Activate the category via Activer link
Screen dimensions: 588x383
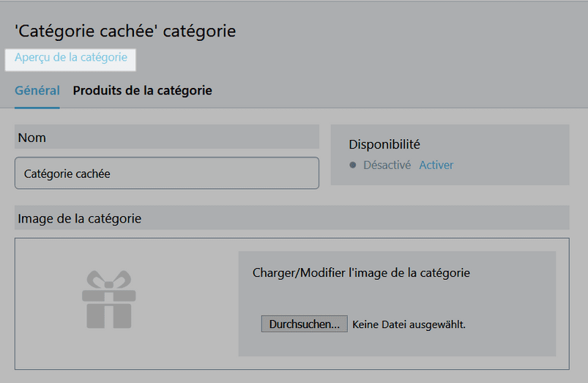tap(436, 165)
